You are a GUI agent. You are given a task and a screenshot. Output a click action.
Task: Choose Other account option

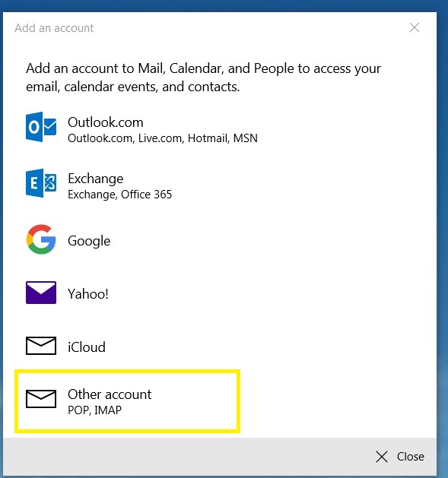[x=127, y=401]
